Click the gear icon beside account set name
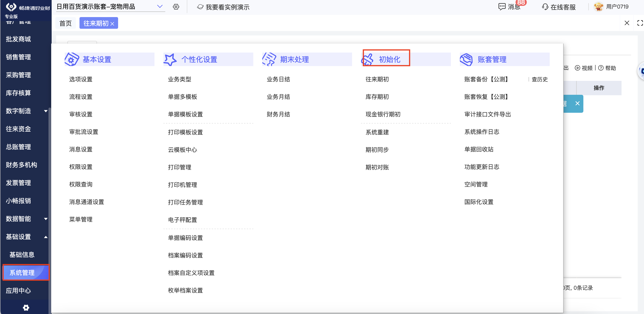Viewport: 644px width, 314px height. point(176,7)
